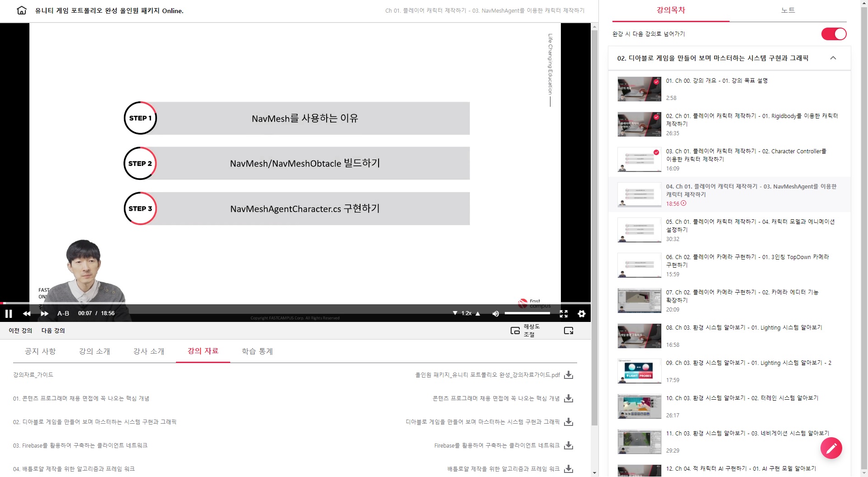
Task: Seek along the video progress bar
Action: (295, 303)
